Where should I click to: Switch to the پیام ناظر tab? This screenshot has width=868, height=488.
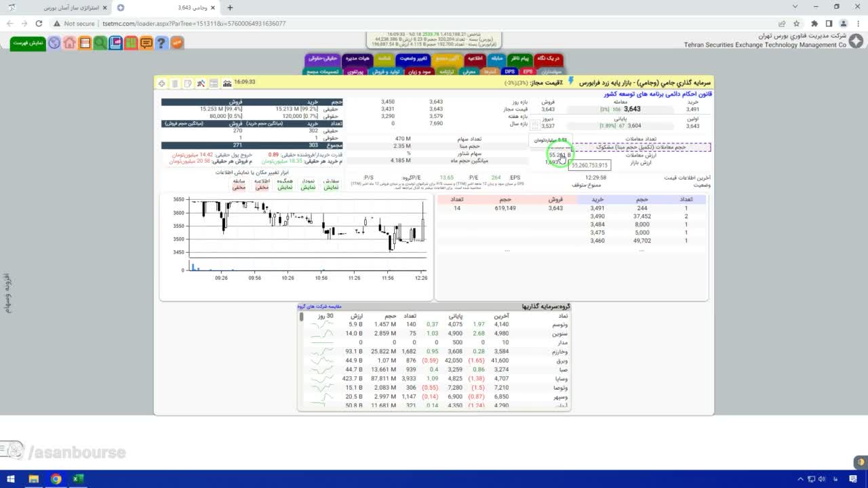pos(520,58)
